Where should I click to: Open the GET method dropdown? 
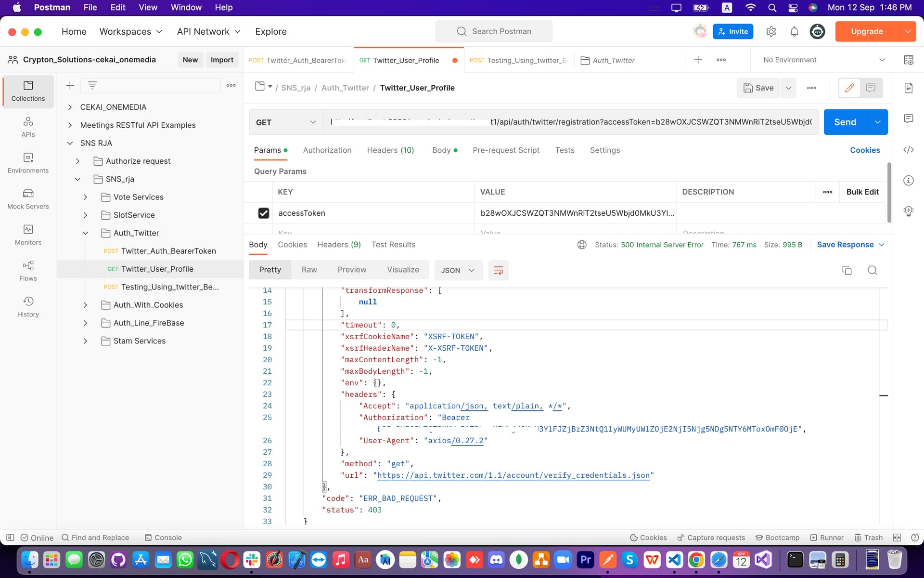286,122
